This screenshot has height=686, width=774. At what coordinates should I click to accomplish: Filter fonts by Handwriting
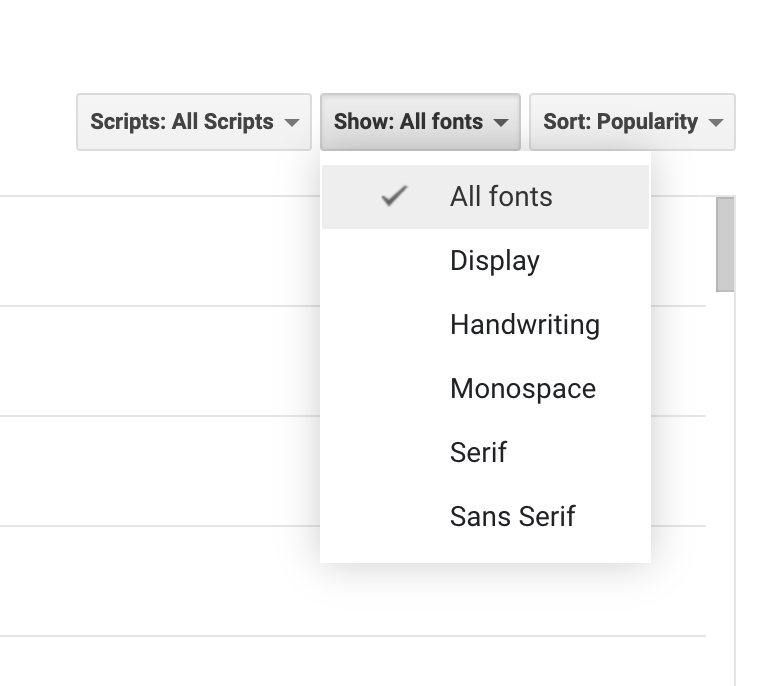click(524, 325)
